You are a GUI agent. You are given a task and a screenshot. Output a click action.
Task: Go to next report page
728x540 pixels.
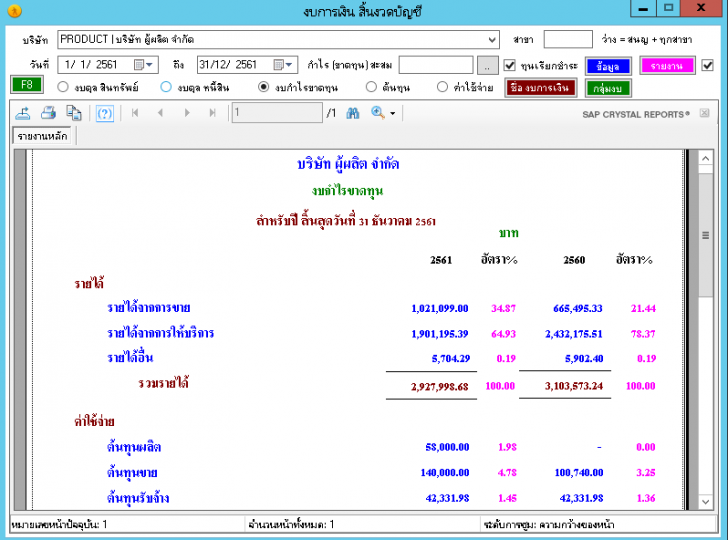click(187, 113)
